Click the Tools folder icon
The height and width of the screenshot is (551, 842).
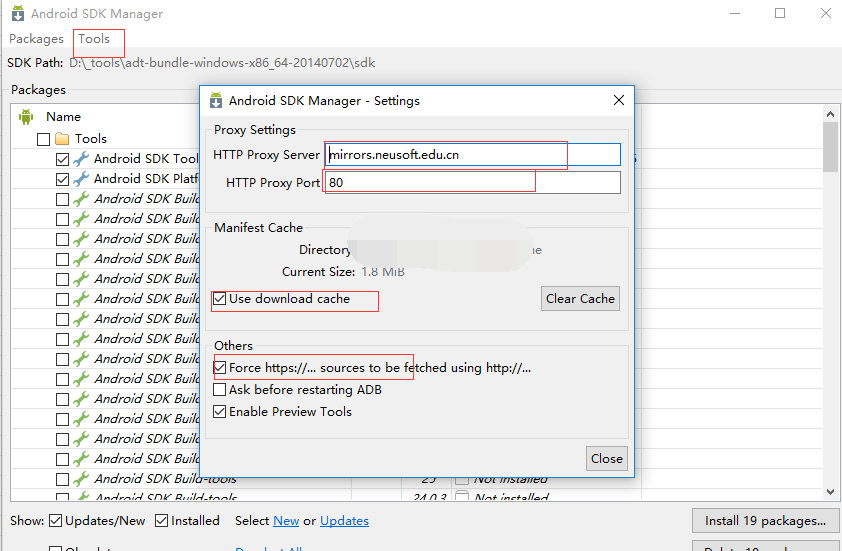(62, 139)
